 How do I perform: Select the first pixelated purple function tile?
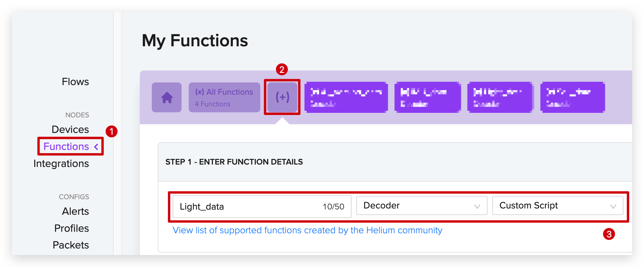[x=346, y=97]
